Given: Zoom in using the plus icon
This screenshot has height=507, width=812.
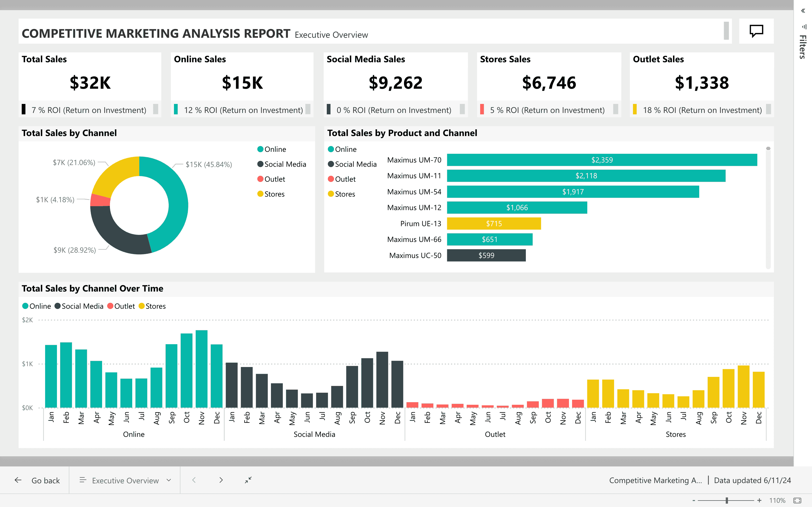Looking at the screenshot, I should coord(759,500).
